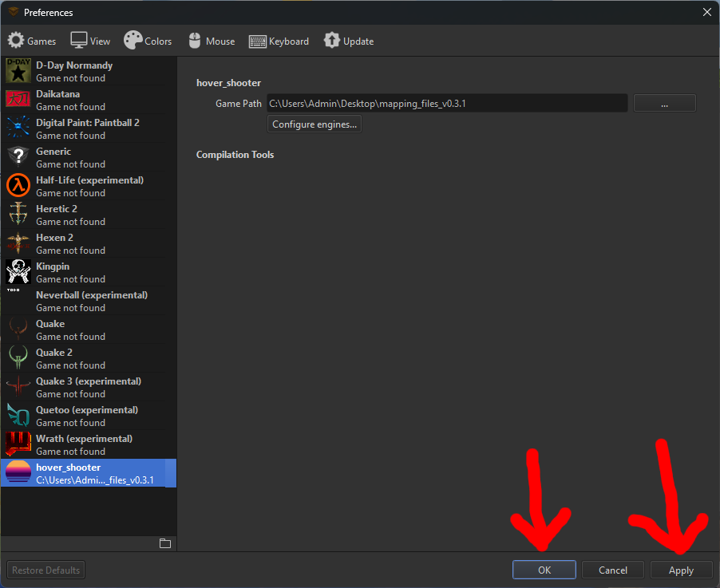Select the Quake 2 logo icon
720x588 pixels.
[x=18, y=358]
